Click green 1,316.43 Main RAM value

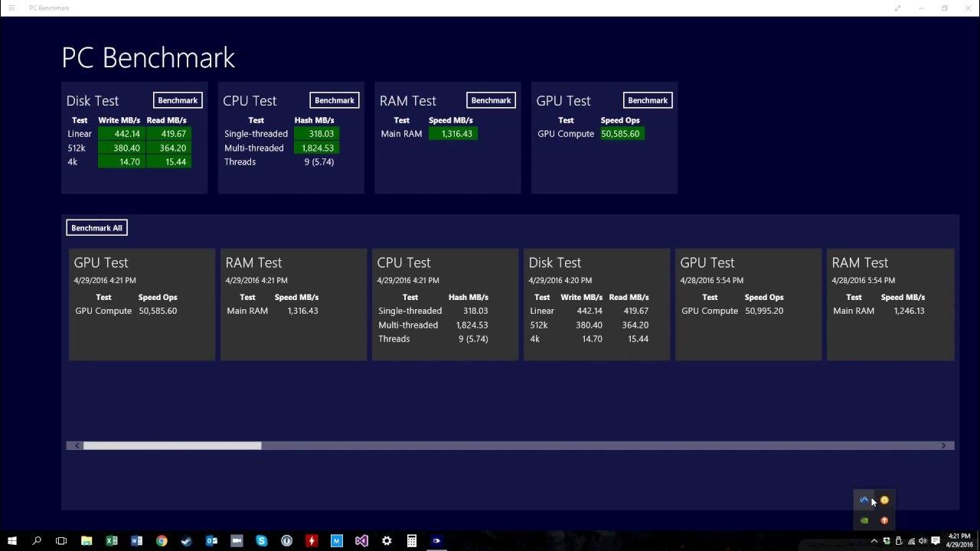[453, 134]
